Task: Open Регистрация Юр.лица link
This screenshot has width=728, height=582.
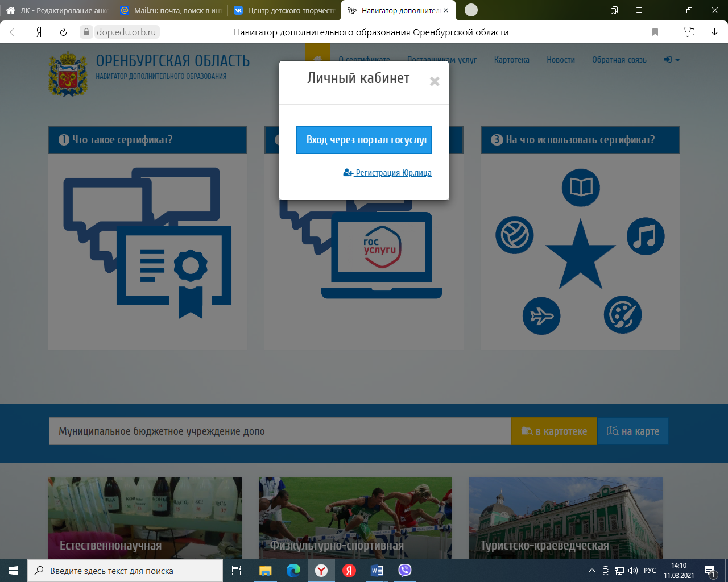Action: click(x=387, y=173)
